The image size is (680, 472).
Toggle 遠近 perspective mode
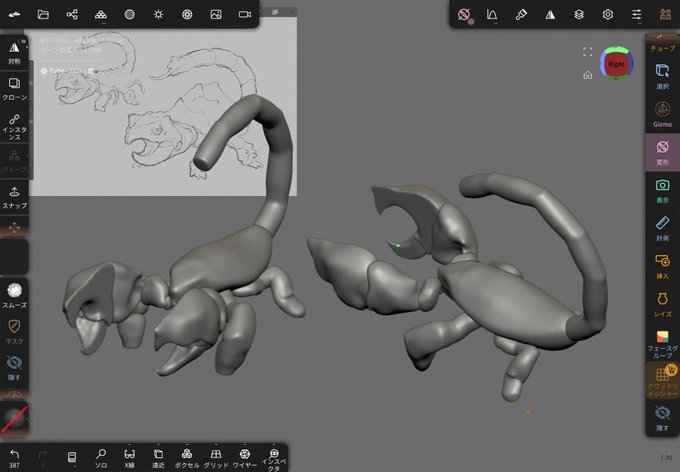(158, 458)
